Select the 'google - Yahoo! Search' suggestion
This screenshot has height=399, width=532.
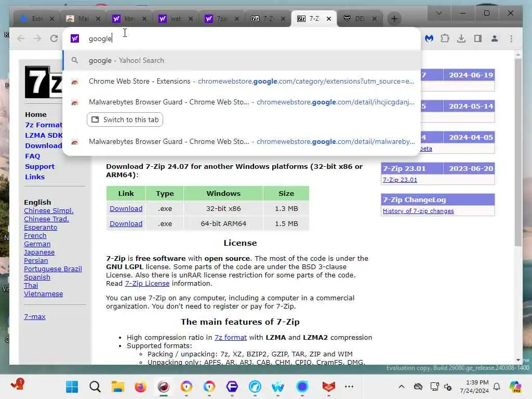point(242,60)
